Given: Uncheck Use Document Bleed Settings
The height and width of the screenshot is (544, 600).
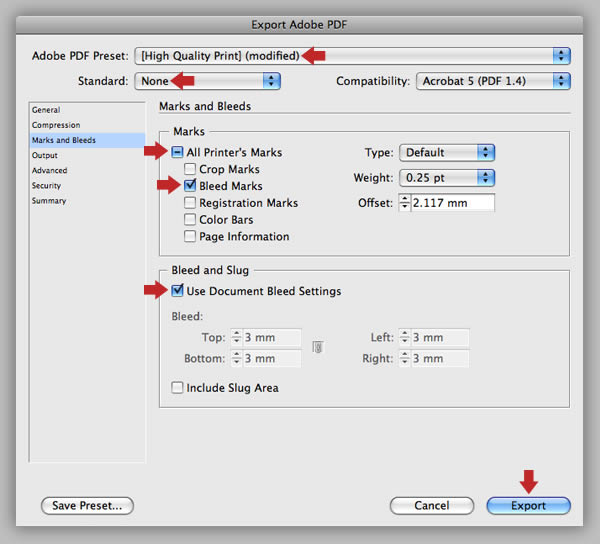Looking at the screenshot, I should 177,291.
